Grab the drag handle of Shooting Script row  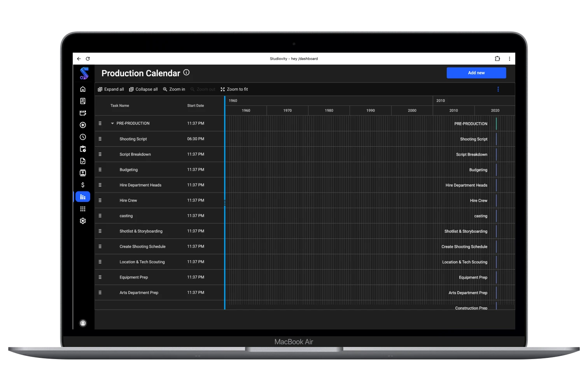tap(100, 139)
